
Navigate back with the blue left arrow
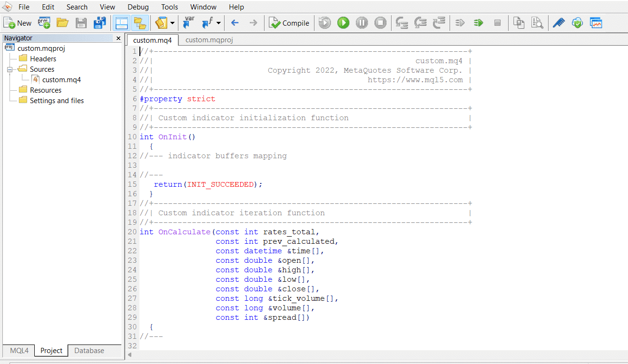(235, 23)
